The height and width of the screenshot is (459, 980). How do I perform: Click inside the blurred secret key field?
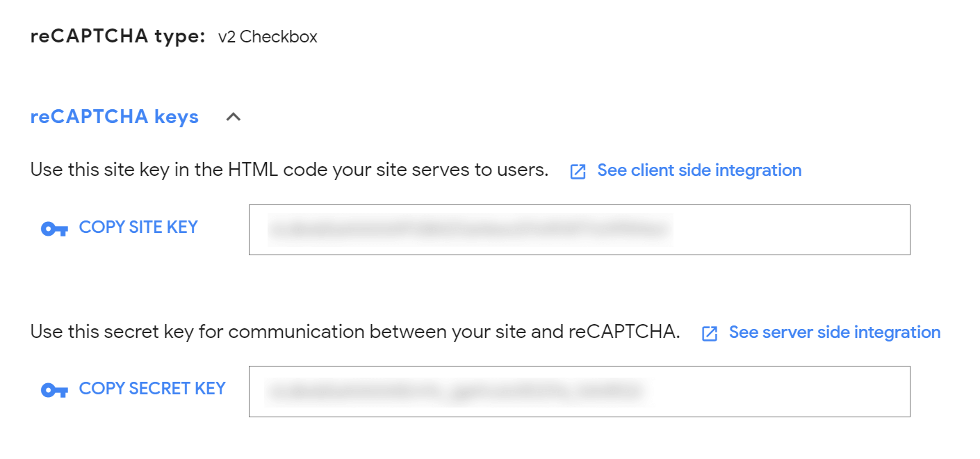click(580, 391)
